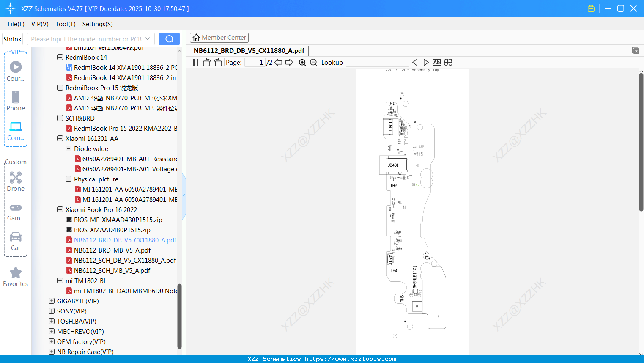Expand the GIGABYTE(VIP) node

pos(52,301)
